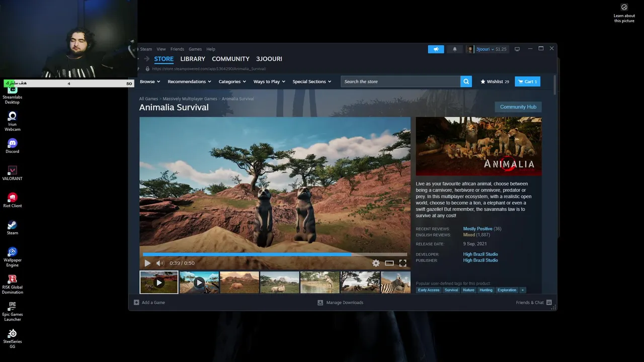Seek in the video progress bar
The height and width of the screenshot is (362, 644).
pyautogui.click(x=275, y=254)
